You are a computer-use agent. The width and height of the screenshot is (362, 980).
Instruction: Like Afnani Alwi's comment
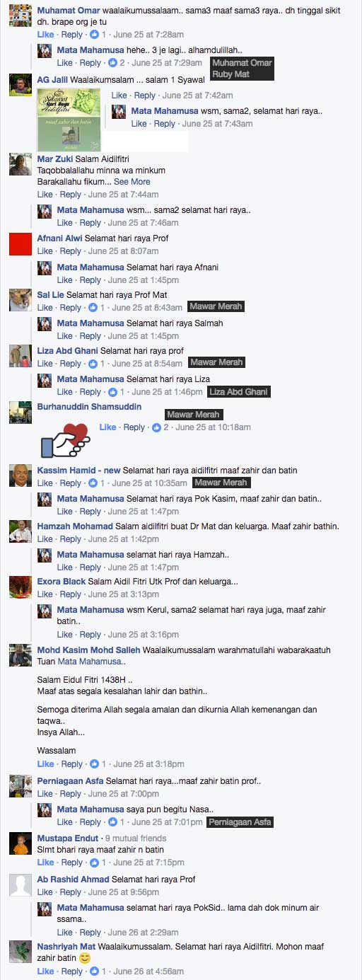tap(45, 251)
